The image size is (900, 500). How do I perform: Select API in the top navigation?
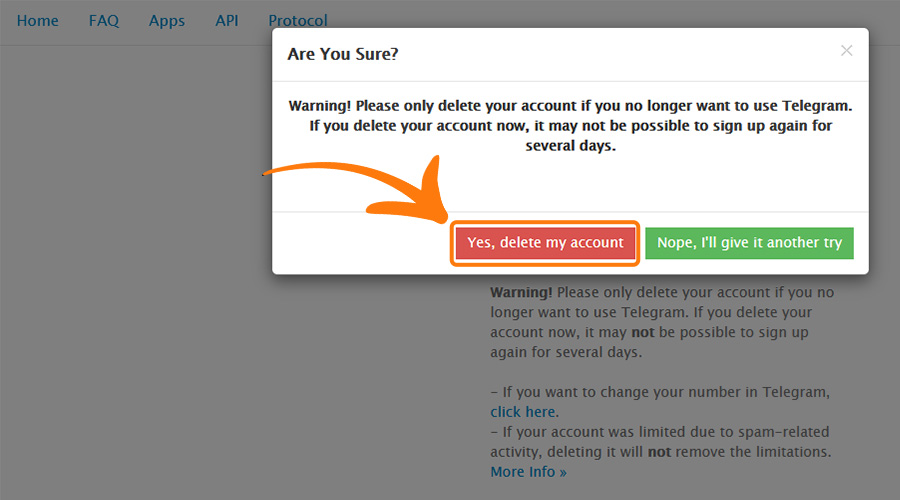click(x=227, y=21)
